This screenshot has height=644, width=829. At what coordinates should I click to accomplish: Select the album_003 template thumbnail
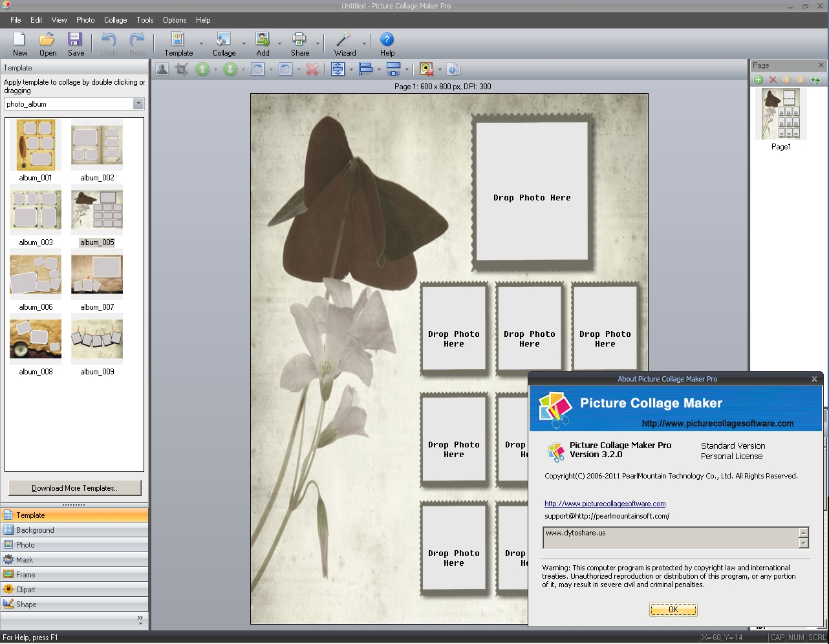pos(35,208)
